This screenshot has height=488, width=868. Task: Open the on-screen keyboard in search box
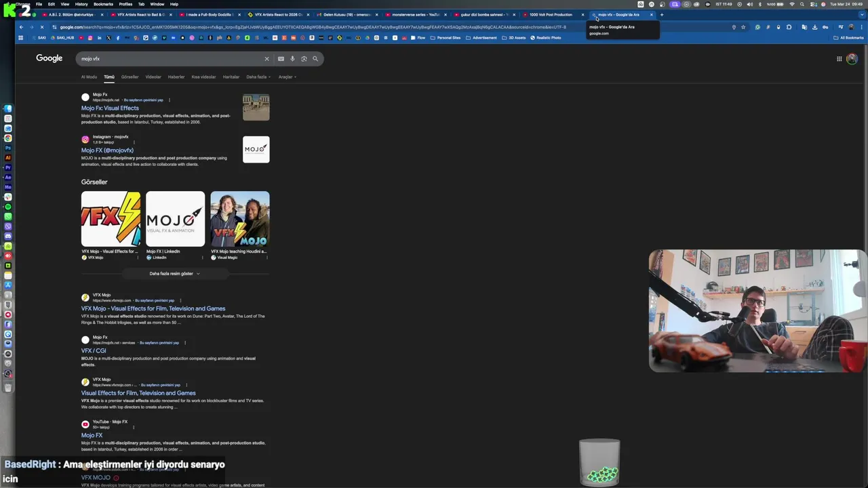point(281,59)
